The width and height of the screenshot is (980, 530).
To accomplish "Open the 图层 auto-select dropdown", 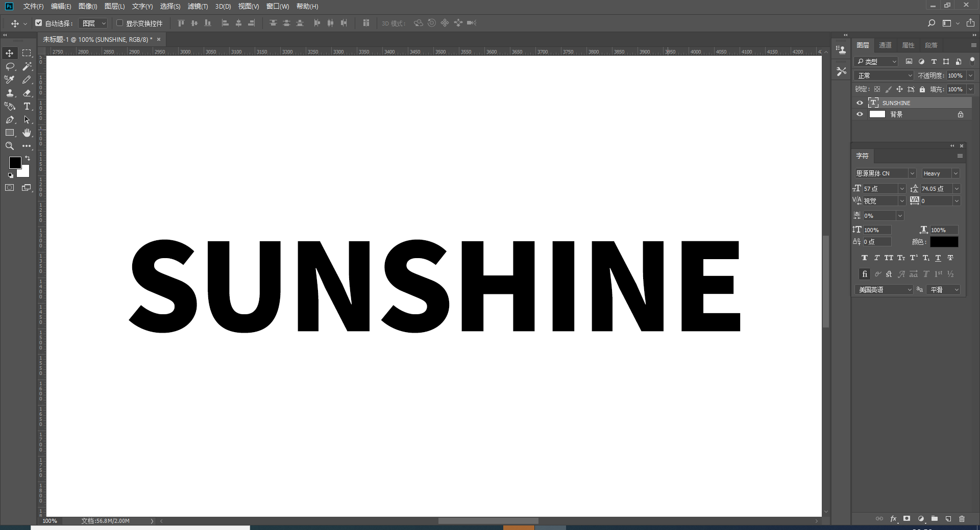I will [94, 23].
